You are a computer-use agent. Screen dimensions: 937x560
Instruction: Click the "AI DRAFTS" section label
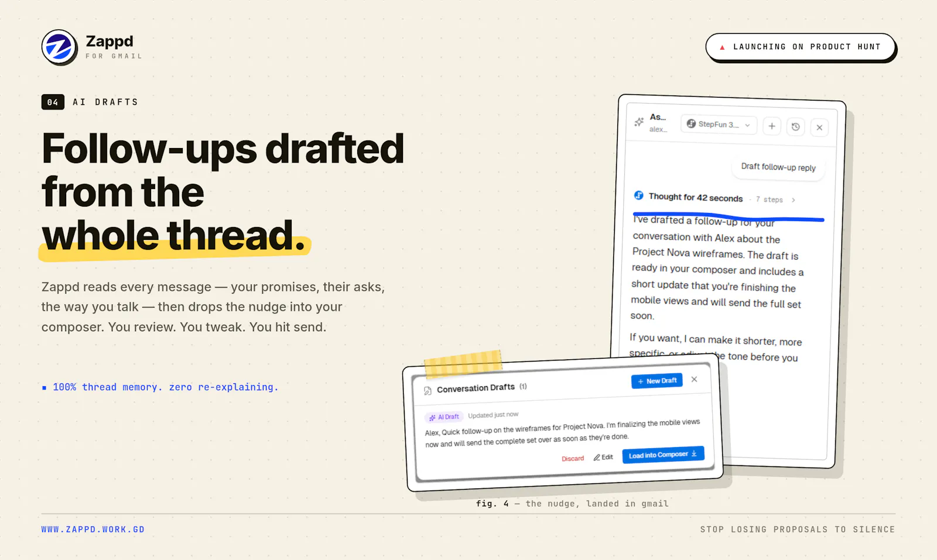tap(105, 102)
